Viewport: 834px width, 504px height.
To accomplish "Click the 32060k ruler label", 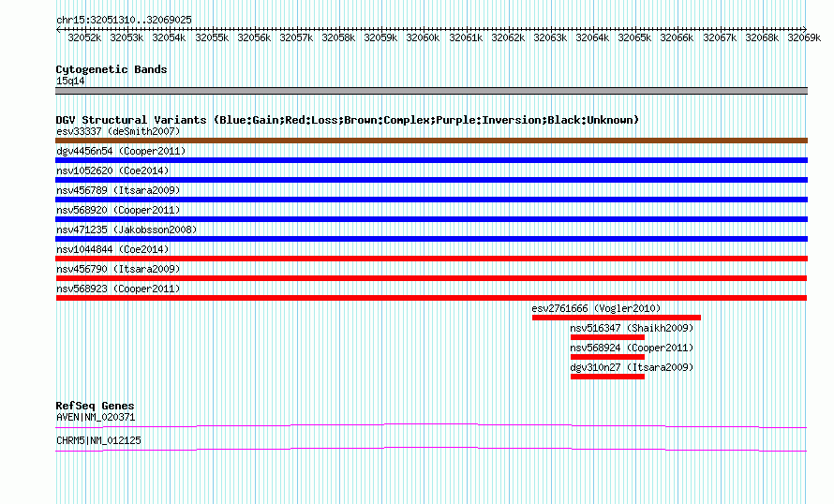I will tap(423, 37).
